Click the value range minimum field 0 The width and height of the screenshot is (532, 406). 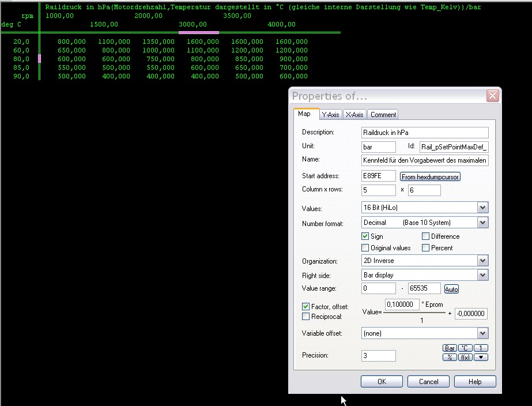coord(378,288)
